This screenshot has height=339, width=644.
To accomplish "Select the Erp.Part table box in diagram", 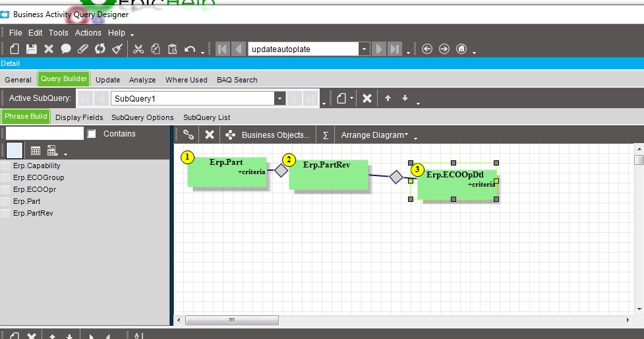I will click(x=227, y=172).
